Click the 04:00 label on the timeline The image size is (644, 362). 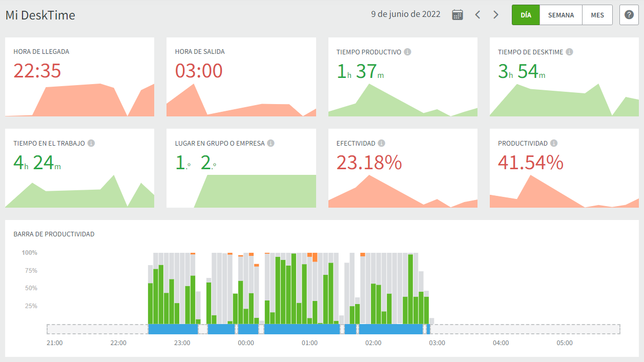tap(501, 343)
